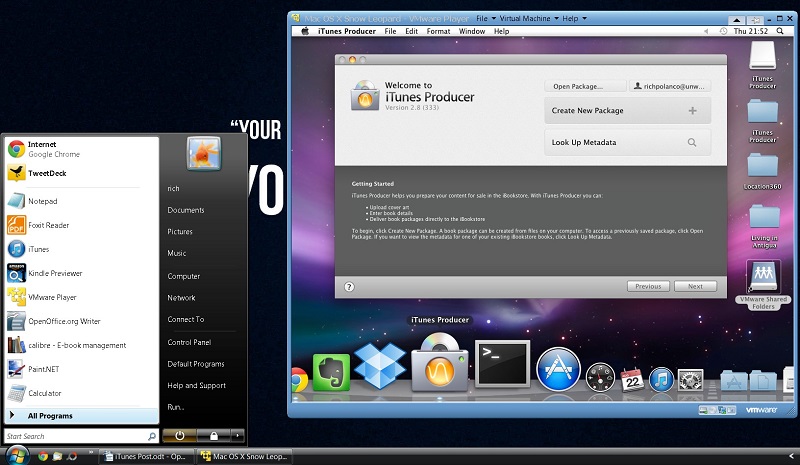Open the Mac Help menu
Viewport: 800px width, 465px height.
pos(502,31)
